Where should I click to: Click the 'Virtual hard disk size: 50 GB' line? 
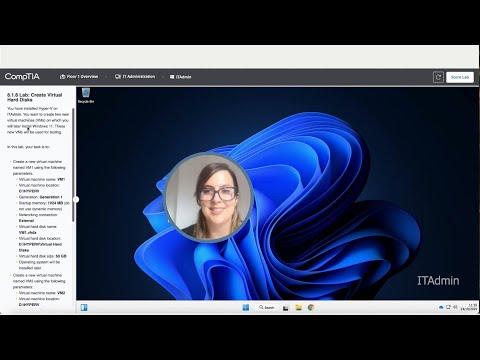[x=43, y=256]
